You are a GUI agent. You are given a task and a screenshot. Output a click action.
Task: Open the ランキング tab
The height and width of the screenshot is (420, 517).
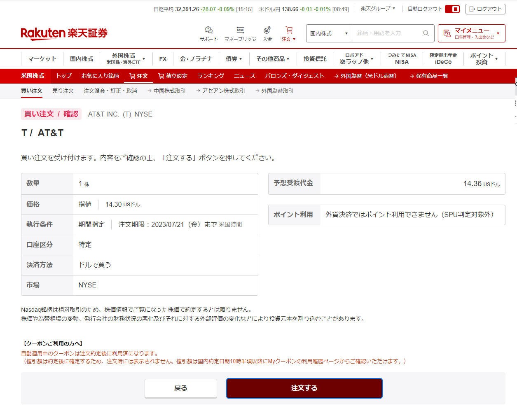coord(211,76)
